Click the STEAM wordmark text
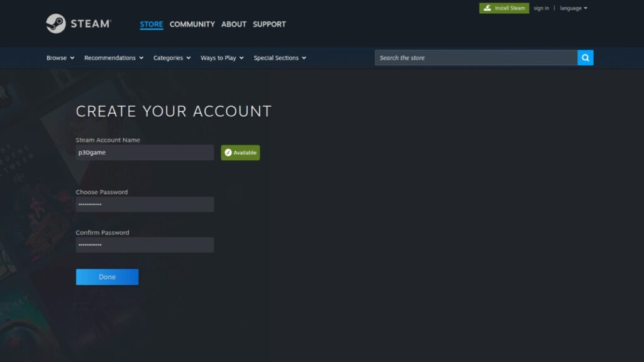This screenshot has height=362, width=644. [91, 24]
